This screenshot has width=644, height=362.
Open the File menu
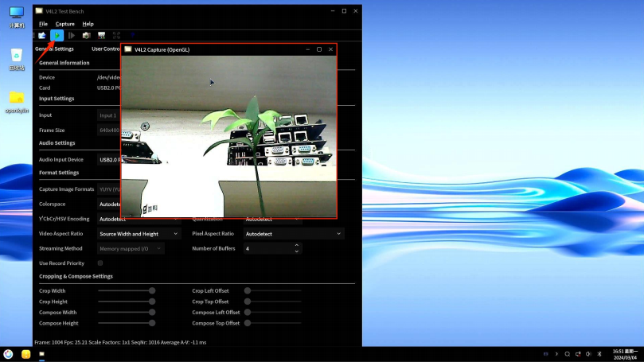43,24
